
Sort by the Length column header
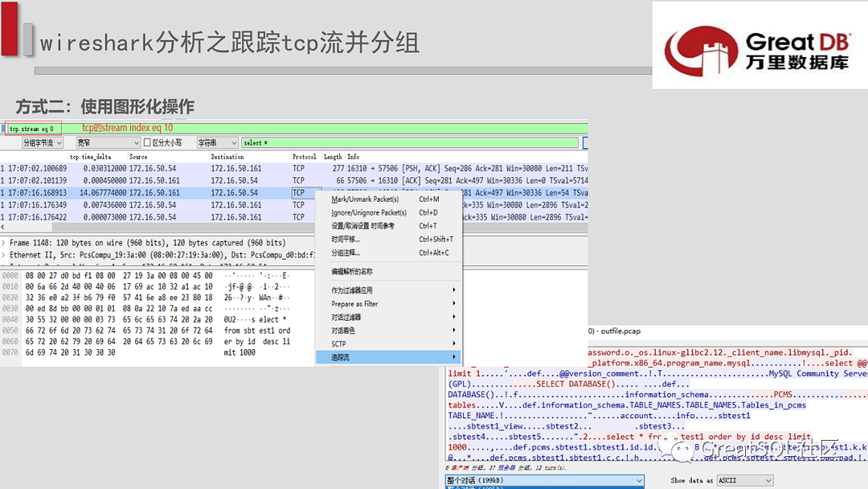pos(333,157)
